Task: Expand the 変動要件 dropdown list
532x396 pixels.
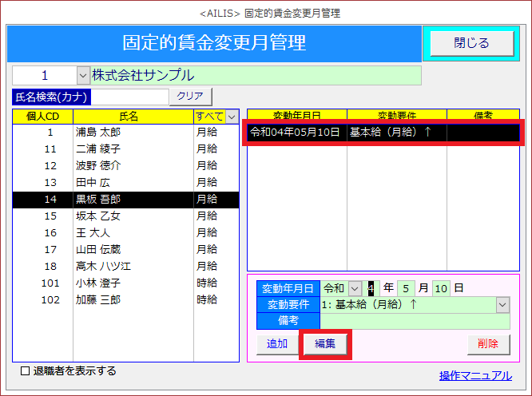Action: tap(502, 305)
